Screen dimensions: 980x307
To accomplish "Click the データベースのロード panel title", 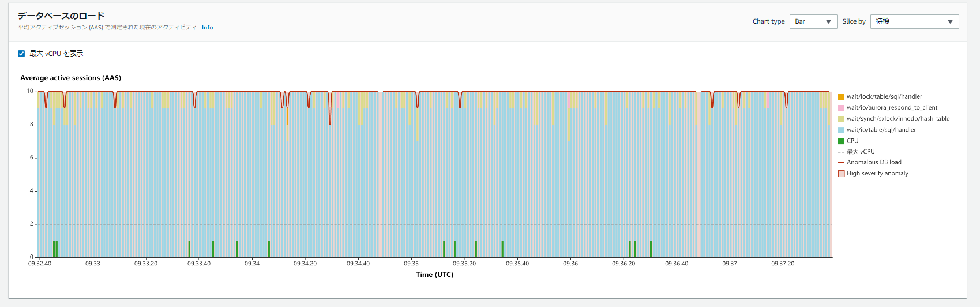I will point(61,16).
